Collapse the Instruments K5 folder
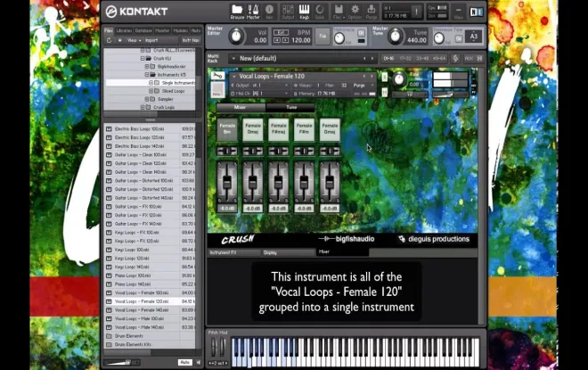This screenshot has height=370, width=588. 147,75
